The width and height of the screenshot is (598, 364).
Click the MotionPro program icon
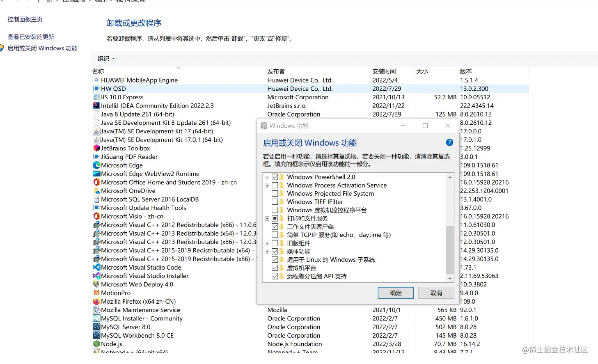coord(96,293)
